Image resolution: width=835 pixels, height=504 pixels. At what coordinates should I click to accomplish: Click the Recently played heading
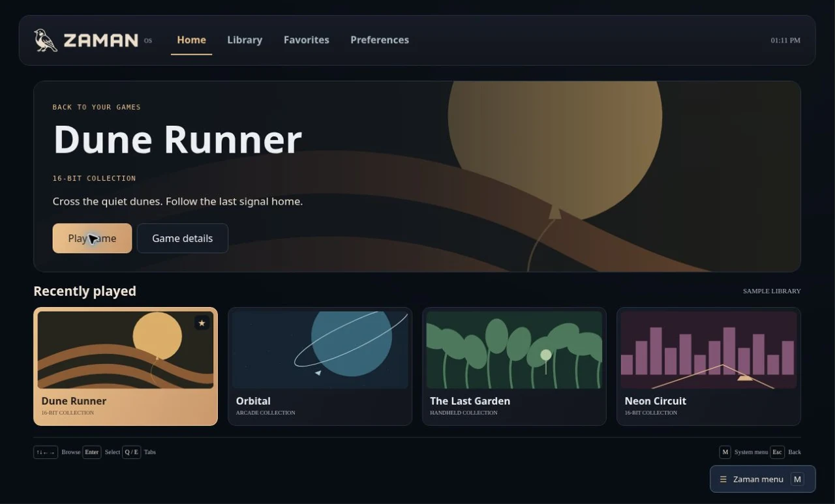tap(85, 291)
